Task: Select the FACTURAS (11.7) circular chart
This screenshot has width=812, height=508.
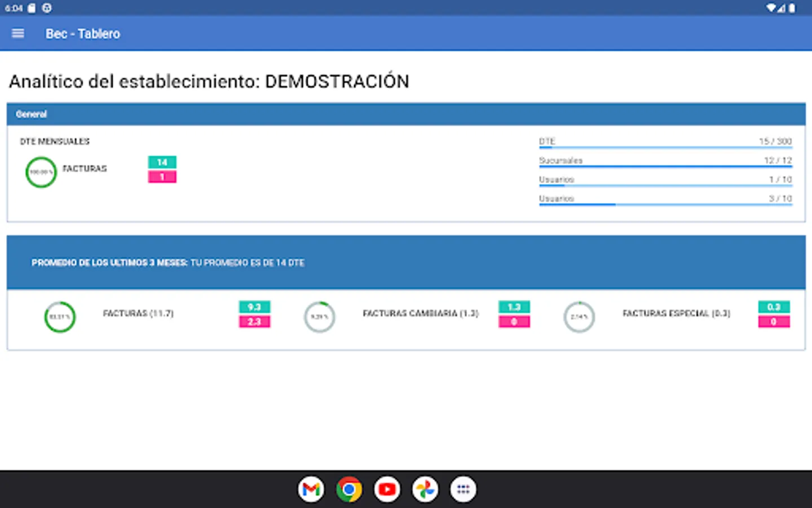Action: (59, 317)
